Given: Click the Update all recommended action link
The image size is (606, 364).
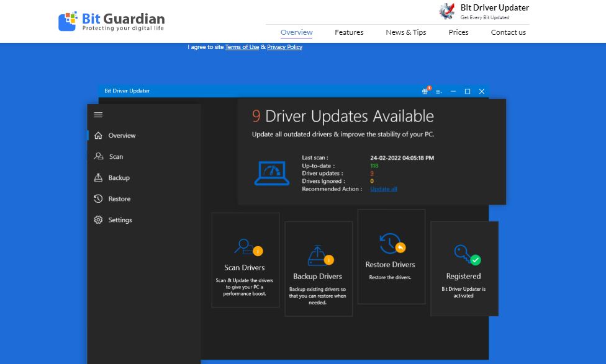Looking at the screenshot, I should coord(383,189).
